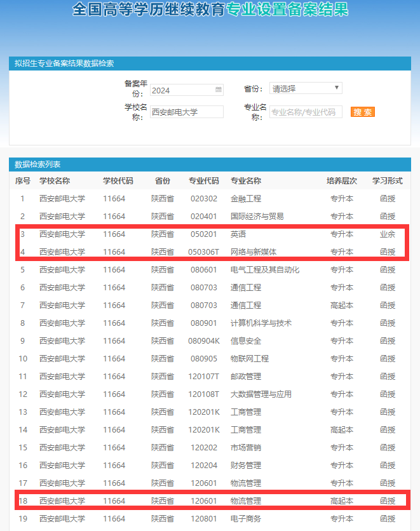Screen dimensions: 420x531
Task: Open calendar icon in 备案年份 field
Action: coord(219,90)
